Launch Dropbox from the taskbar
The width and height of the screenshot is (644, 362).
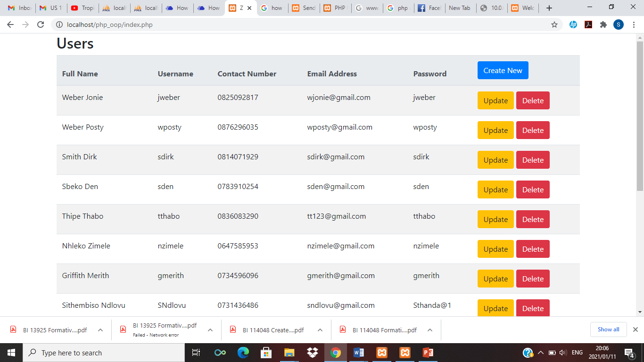pos(312,353)
